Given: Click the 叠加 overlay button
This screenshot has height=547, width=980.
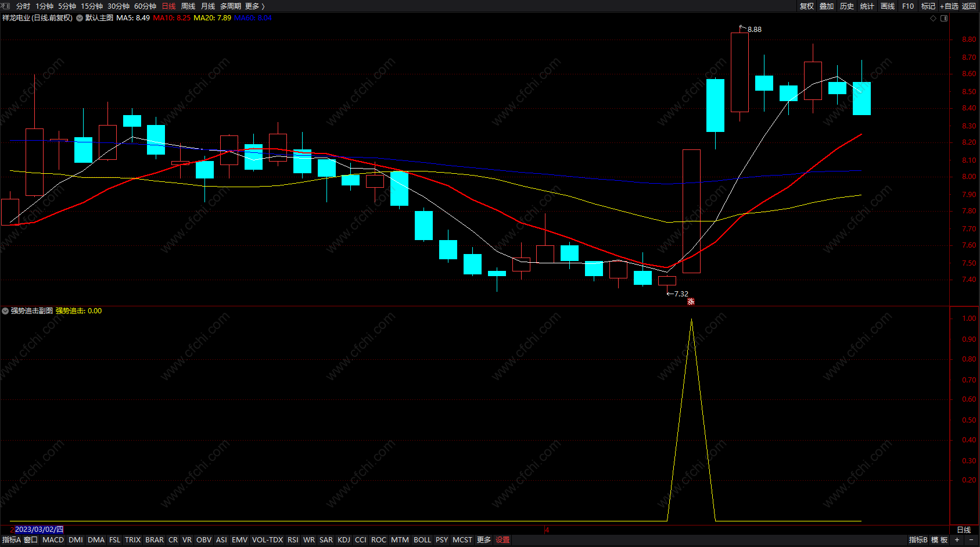Looking at the screenshot, I should coord(827,6).
